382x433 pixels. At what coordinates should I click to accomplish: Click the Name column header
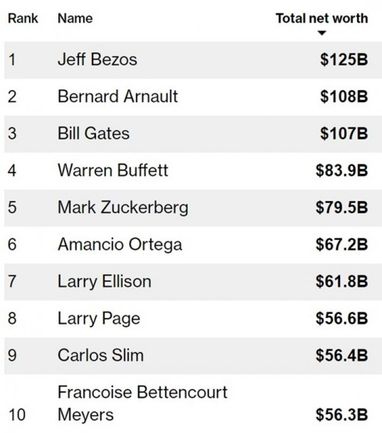(75, 18)
